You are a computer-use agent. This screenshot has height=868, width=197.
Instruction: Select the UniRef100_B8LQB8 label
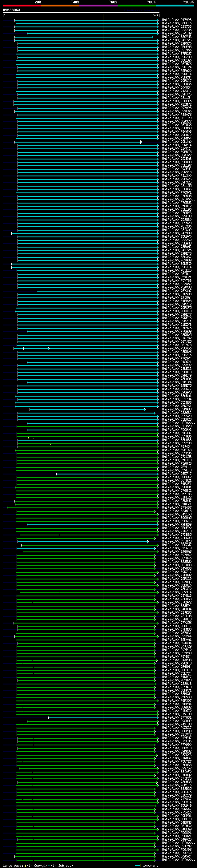[x=177, y=440]
